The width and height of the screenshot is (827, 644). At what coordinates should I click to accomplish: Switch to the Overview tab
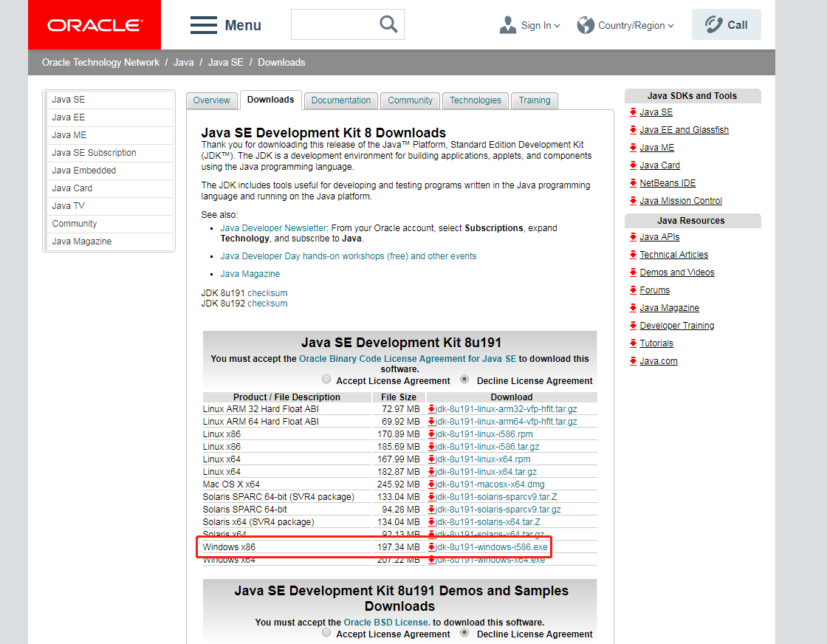[211, 100]
